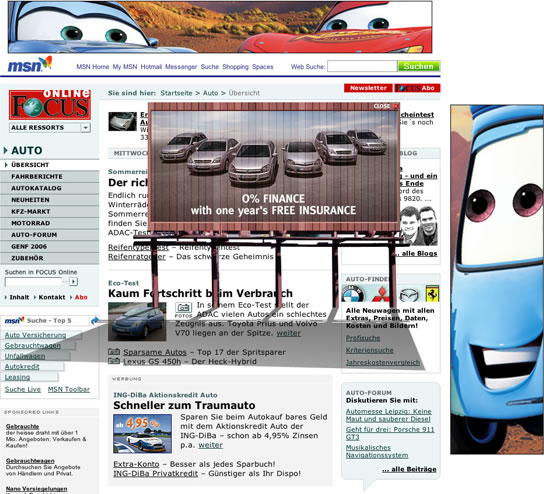544x494 pixels.
Task: Click the Autokredit link
Action: 22,366
